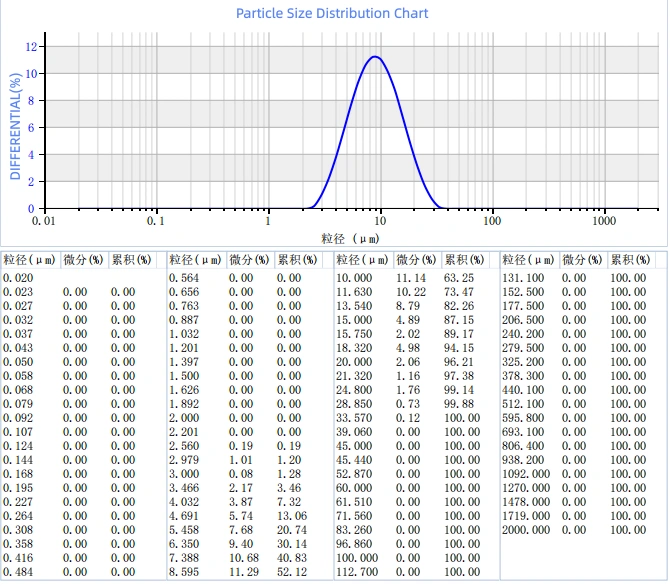Select particle size cell 8.595
Image resolution: width=670 pixels, height=586 pixels.
click(x=184, y=572)
